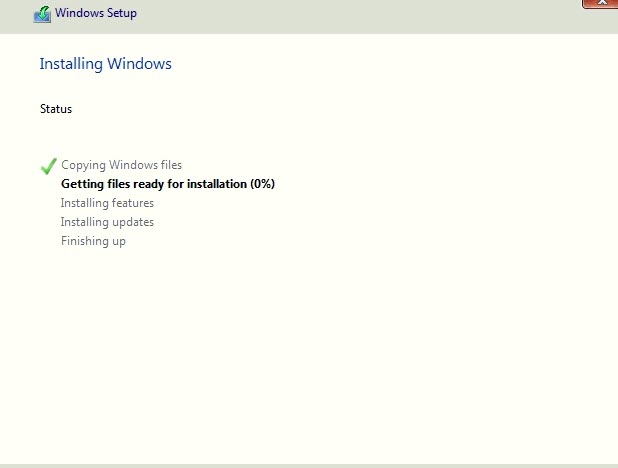Image resolution: width=618 pixels, height=468 pixels.
Task: Click the word 'installation' in the bold step
Action: coord(214,184)
